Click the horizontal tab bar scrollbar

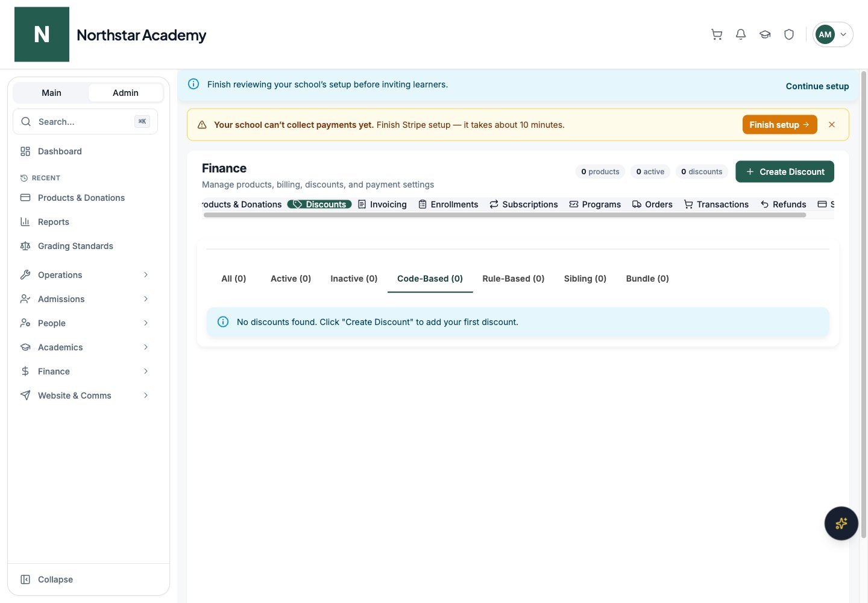[505, 215]
